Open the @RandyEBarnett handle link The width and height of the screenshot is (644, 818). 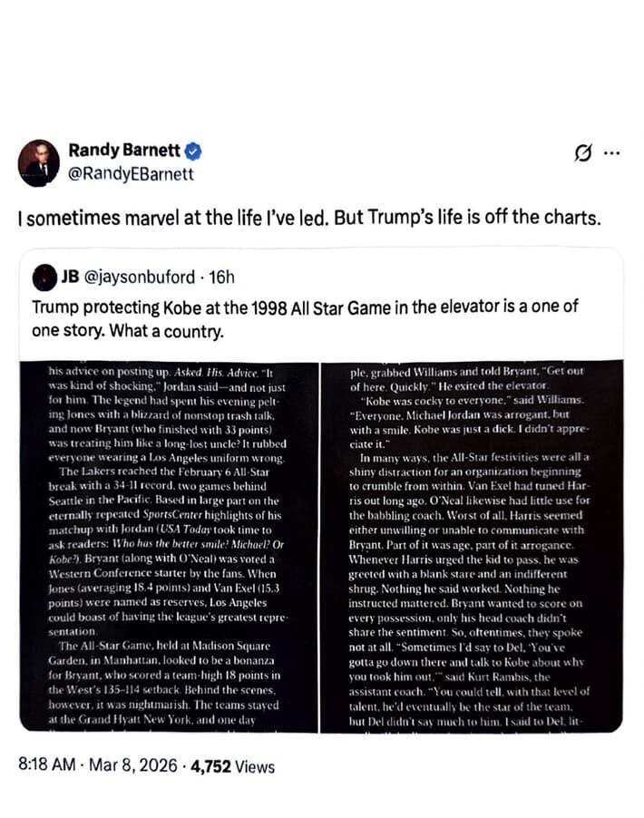[x=131, y=174]
